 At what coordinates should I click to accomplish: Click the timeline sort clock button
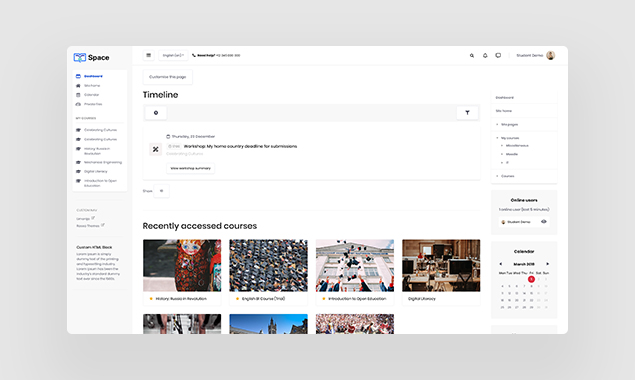pos(156,113)
